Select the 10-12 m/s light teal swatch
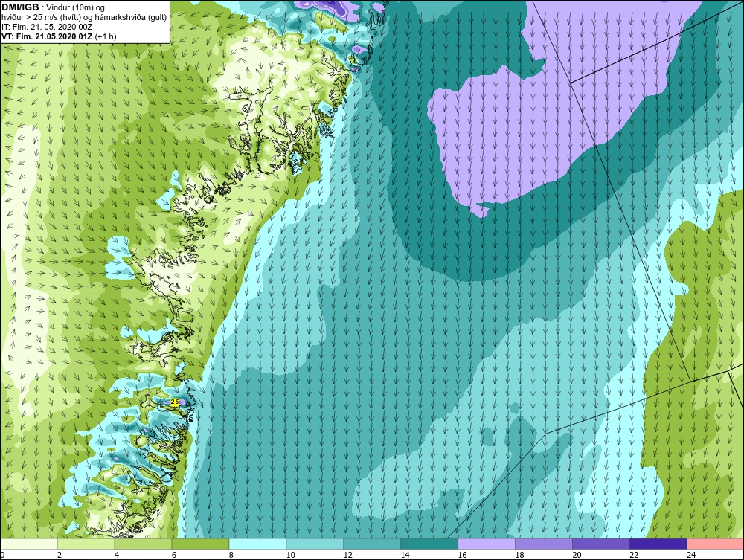The image size is (744, 560). tap(315, 544)
